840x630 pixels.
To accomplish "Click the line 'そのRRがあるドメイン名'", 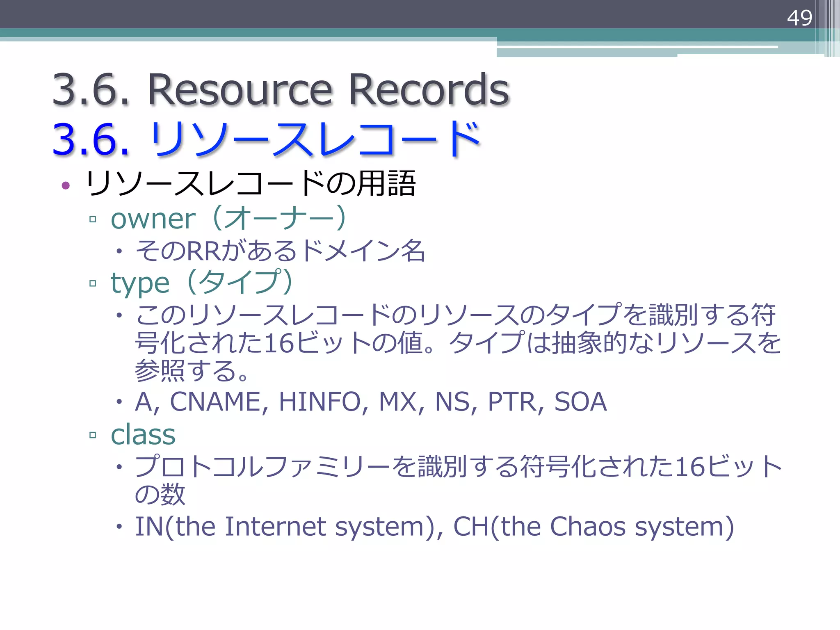I will coord(281,251).
